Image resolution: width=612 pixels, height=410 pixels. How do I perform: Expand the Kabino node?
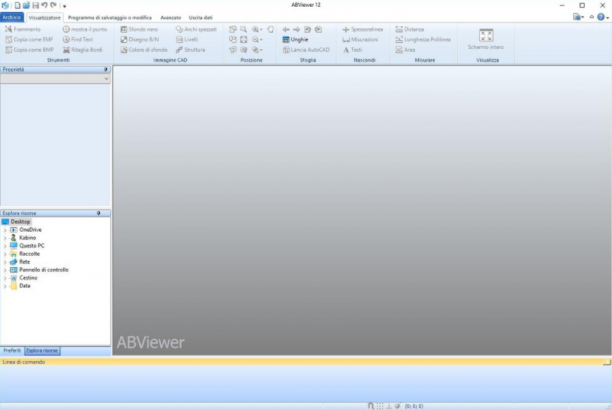pos(5,238)
